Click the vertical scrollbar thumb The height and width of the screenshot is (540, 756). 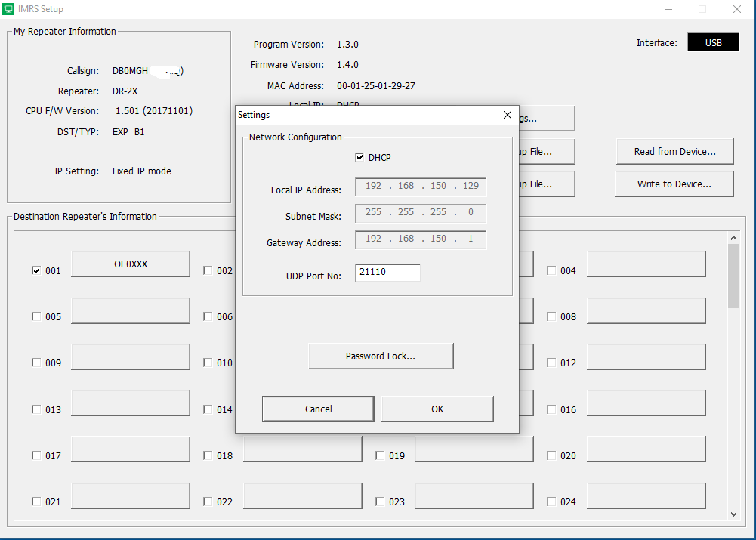(733, 276)
